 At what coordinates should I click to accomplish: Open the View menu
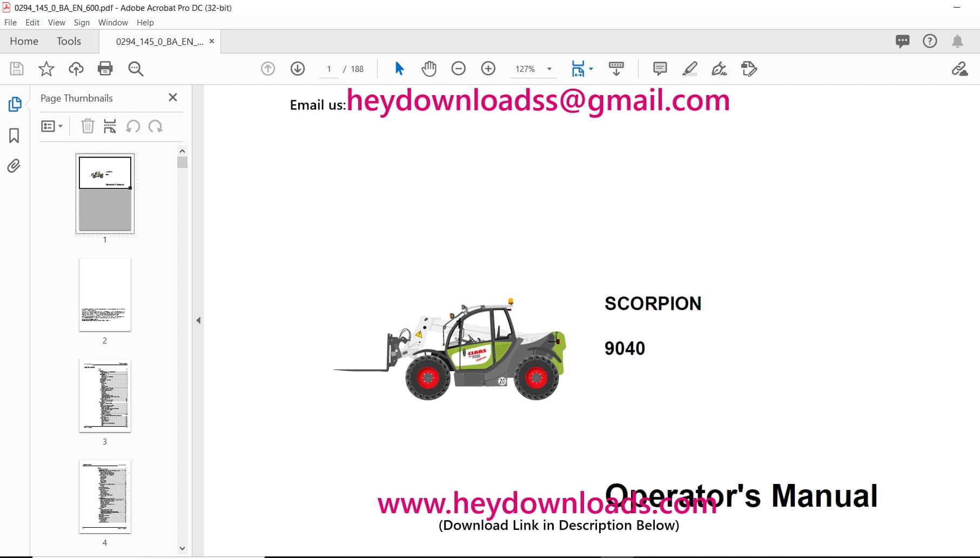(x=56, y=22)
